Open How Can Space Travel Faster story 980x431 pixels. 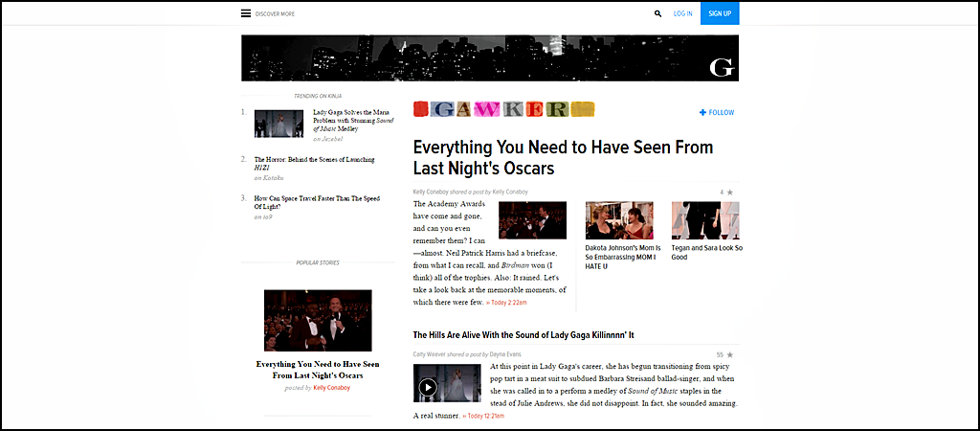point(317,202)
